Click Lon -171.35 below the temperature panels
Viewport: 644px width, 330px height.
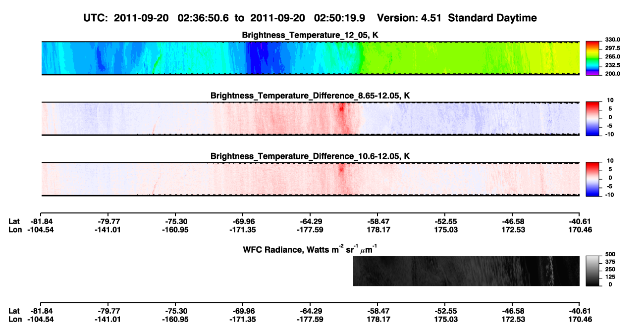click(x=243, y=230)
